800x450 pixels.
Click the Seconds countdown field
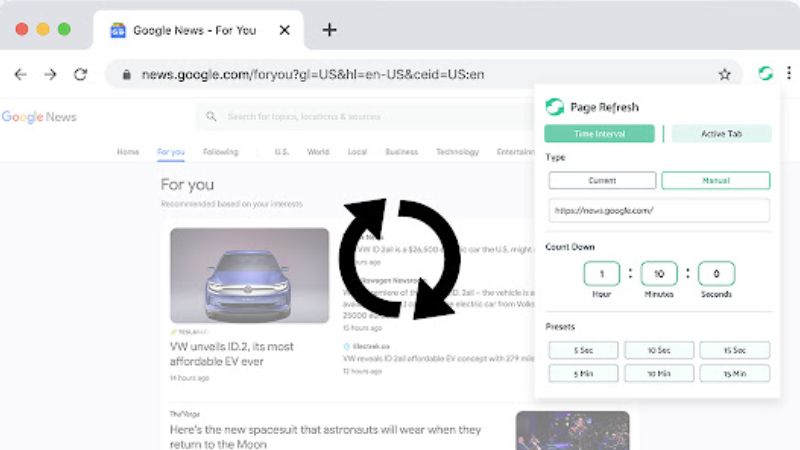pos(716,274)
